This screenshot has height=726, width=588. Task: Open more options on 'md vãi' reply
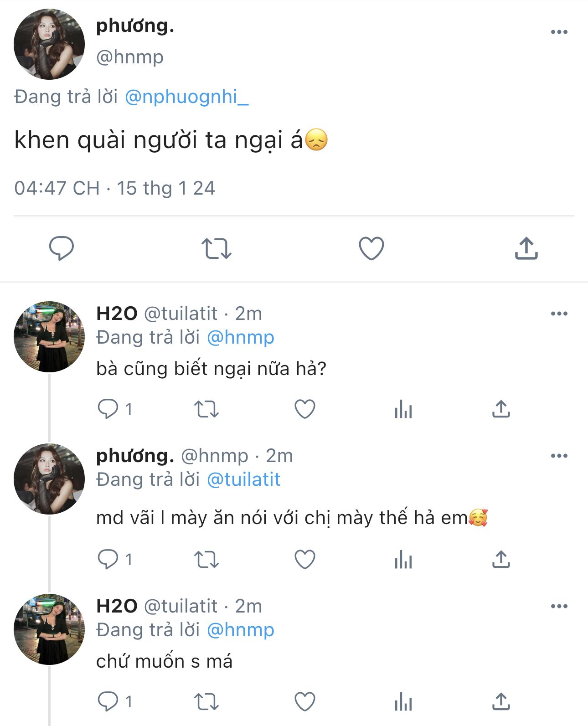(x=559, y=456)
